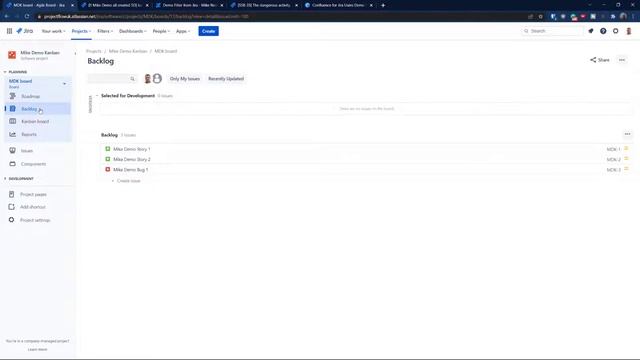640x360 pixels.
Task: Open the settings gear icon
Action: click(616, 31)
